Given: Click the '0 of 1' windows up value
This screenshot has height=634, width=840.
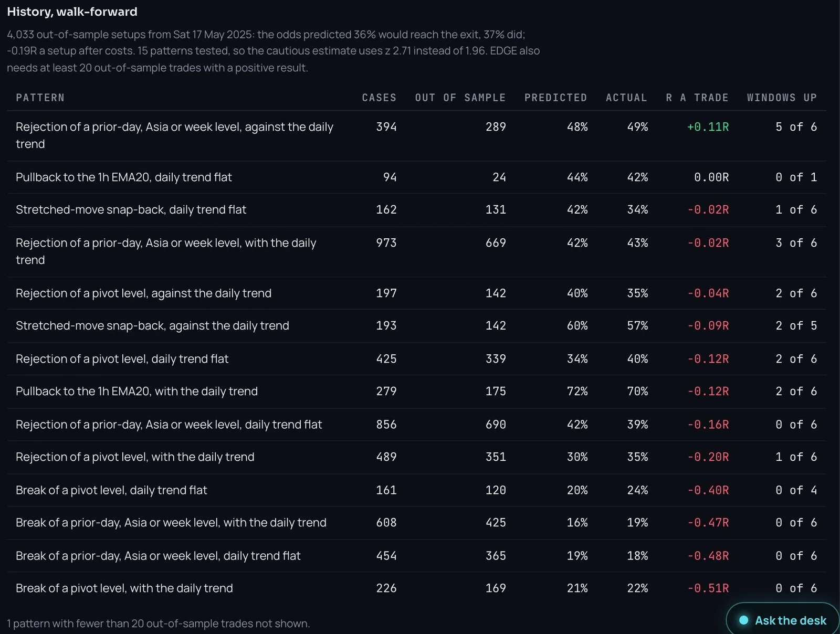Looking at the screenshot, I should pos(796,177).
